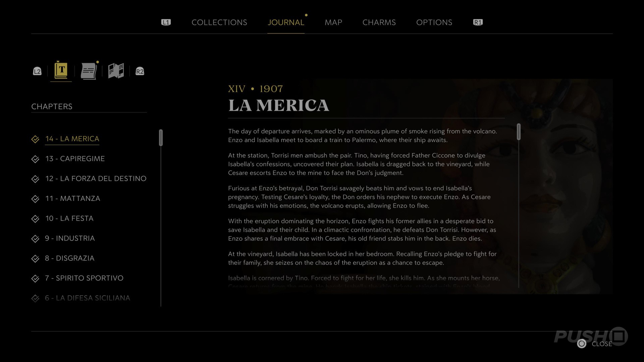Click the completion checkmark beside Capiregime
Screen dimensions: 644x362
tap(35, 159)
